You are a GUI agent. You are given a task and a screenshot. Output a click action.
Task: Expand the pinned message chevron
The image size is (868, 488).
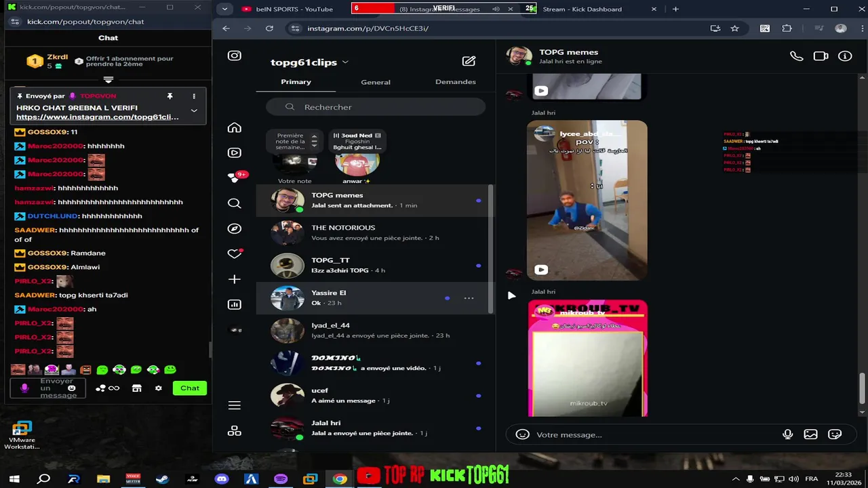(x=194, y=110)
